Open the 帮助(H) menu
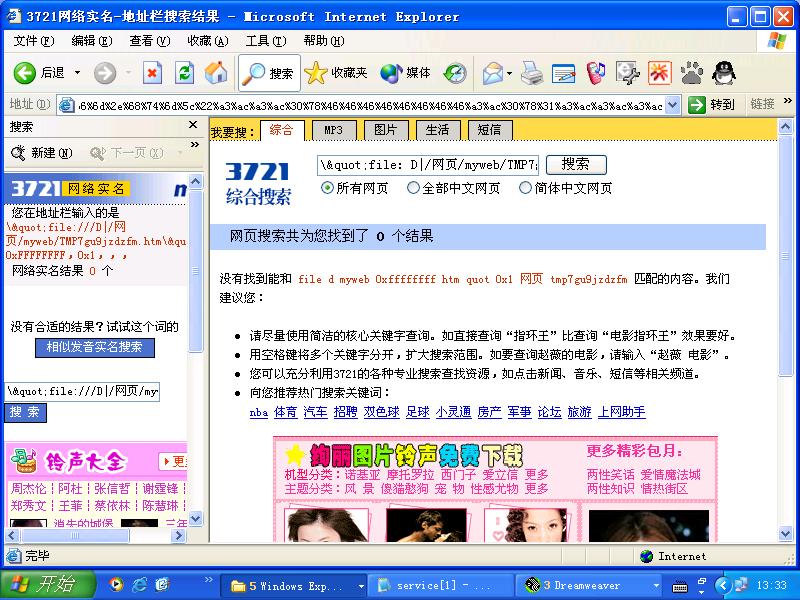The width and height of the screenshot is (800, 600). click(324, 41)
